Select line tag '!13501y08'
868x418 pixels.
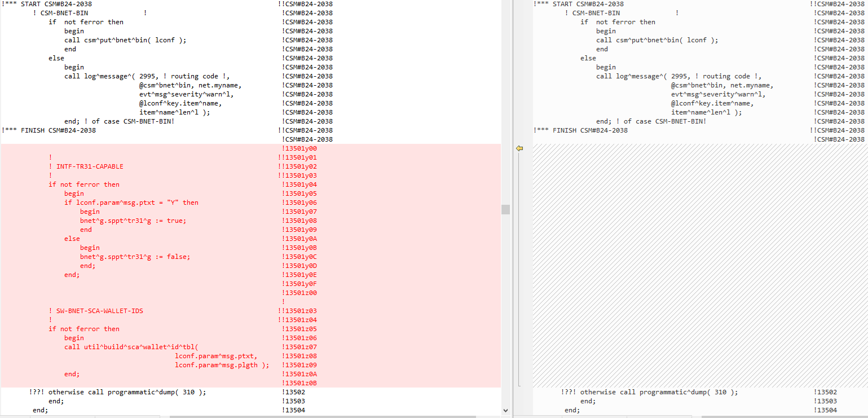click(x=299, y=221)
